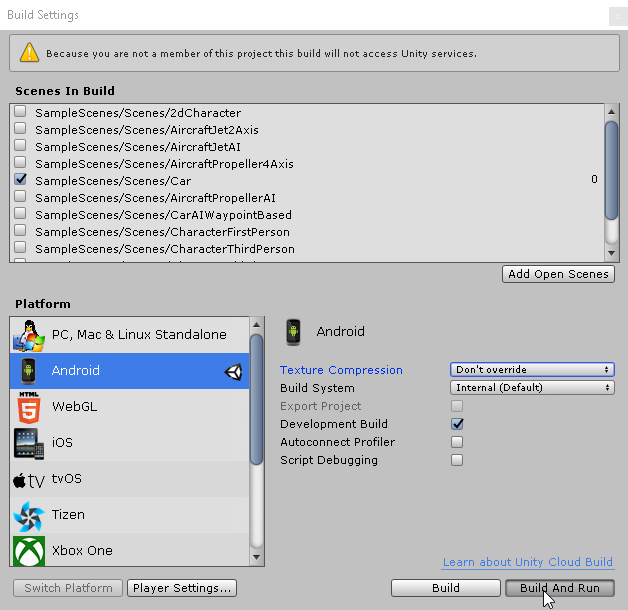
Task: Include the AircraftPropeller4Axis scene
Action: (20, 162)
